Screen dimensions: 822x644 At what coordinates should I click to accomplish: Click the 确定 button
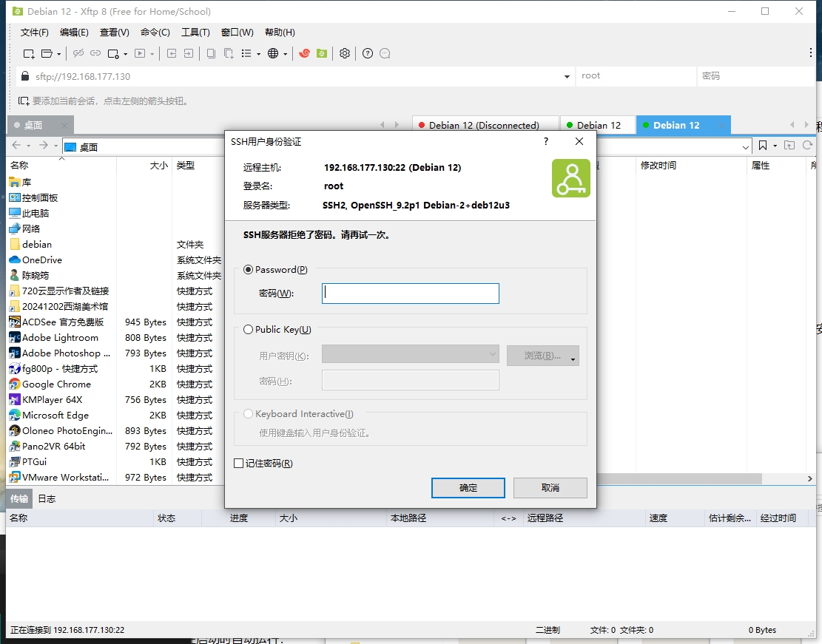coord(468,488)
